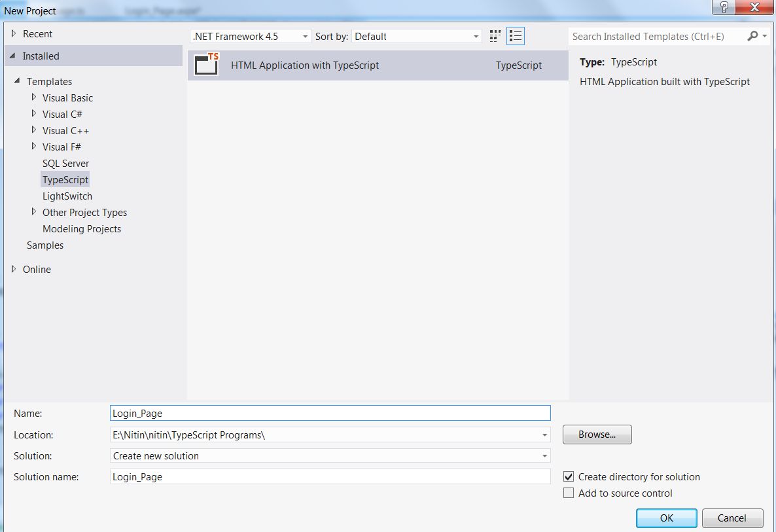
Task: Select Visual Basic label in tree
Action: click(x=67, y=98)
